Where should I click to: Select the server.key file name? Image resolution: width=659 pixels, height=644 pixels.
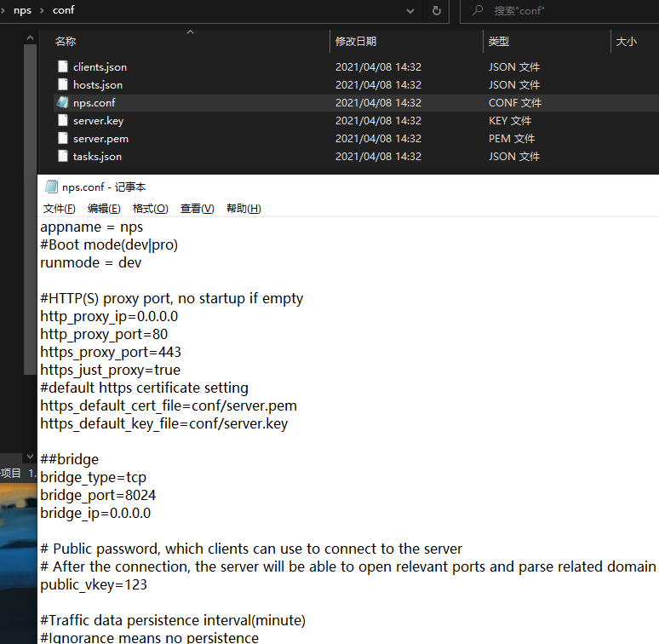pyautogui.click(x=98, y=121)
